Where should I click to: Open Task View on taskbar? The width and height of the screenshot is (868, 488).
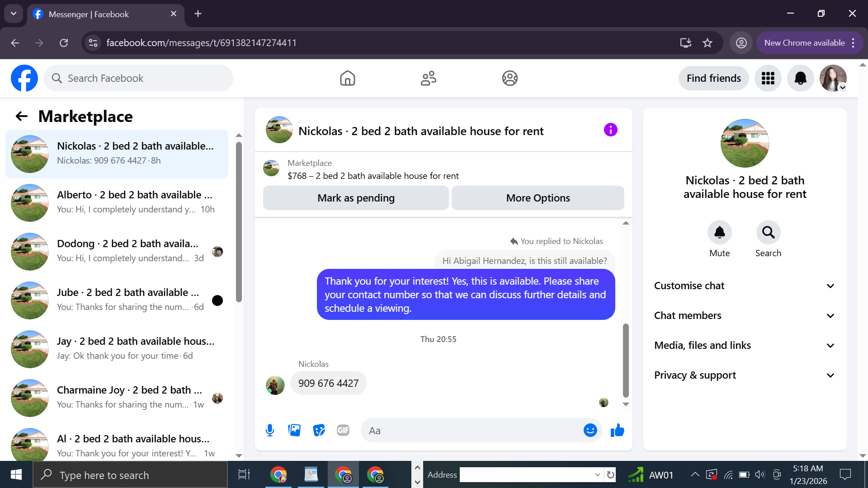click(x=244, y=474)
